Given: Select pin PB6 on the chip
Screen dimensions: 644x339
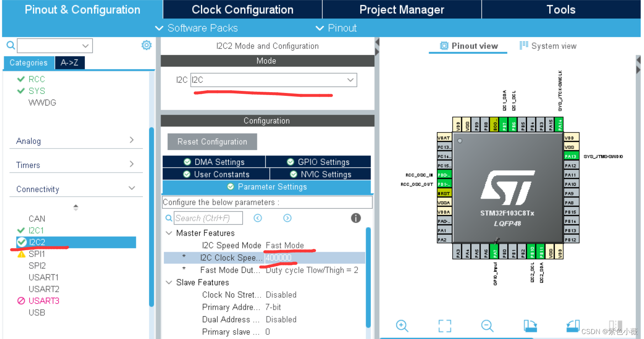Looking at the screenshot, I should (x=513, y=124).
